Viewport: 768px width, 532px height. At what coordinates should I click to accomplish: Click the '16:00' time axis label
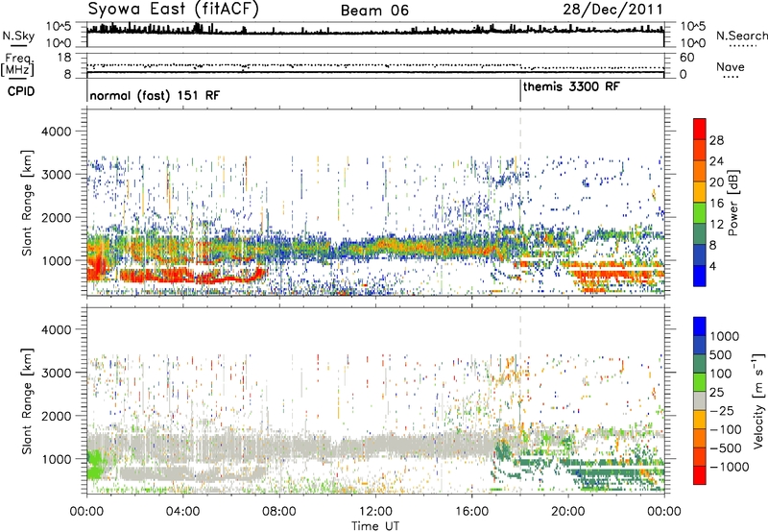click(x=471, y=512)
